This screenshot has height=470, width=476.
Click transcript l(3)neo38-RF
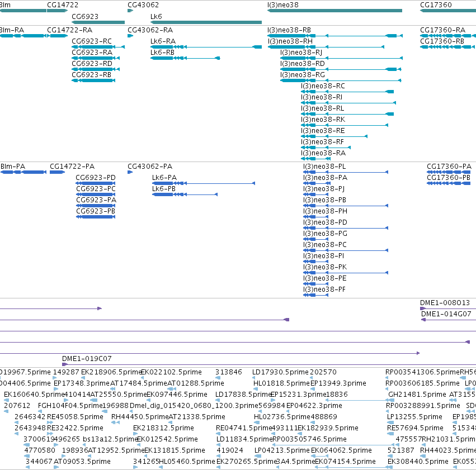coord(322,142)
